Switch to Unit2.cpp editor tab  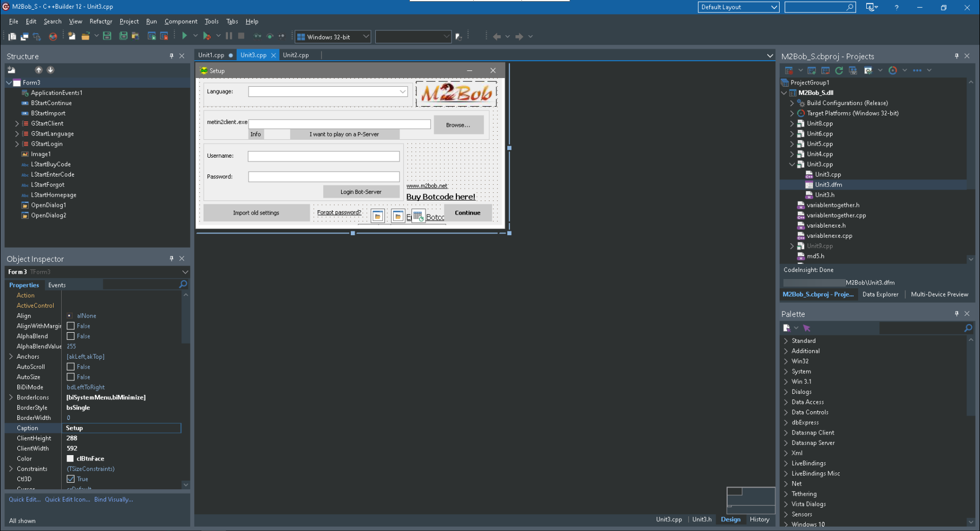coord(296,55)
